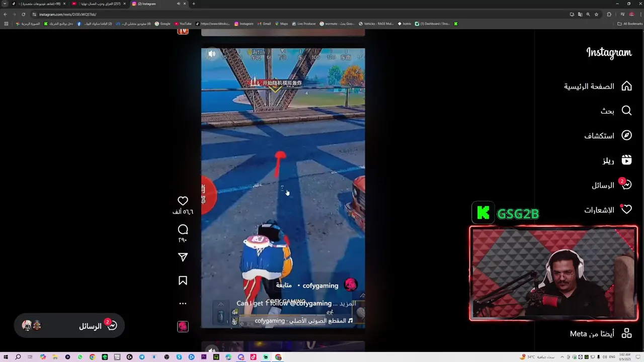Open original audio cofygaming link

[304, 321]
